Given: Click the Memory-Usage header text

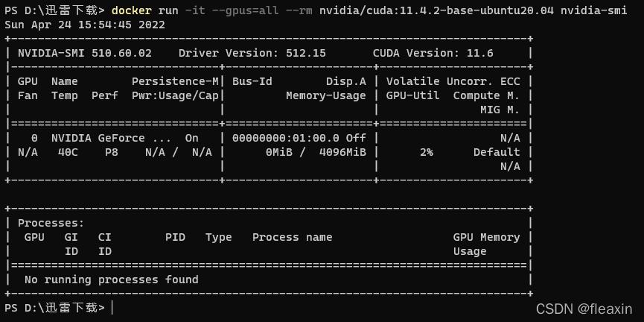Looking at the screenshot, I should [x=325, y=95].
